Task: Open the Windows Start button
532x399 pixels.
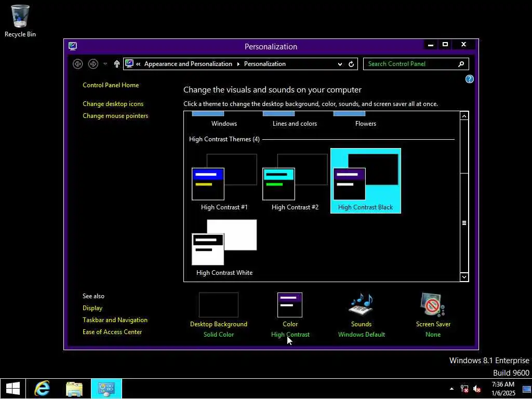Action: point(13,389)
